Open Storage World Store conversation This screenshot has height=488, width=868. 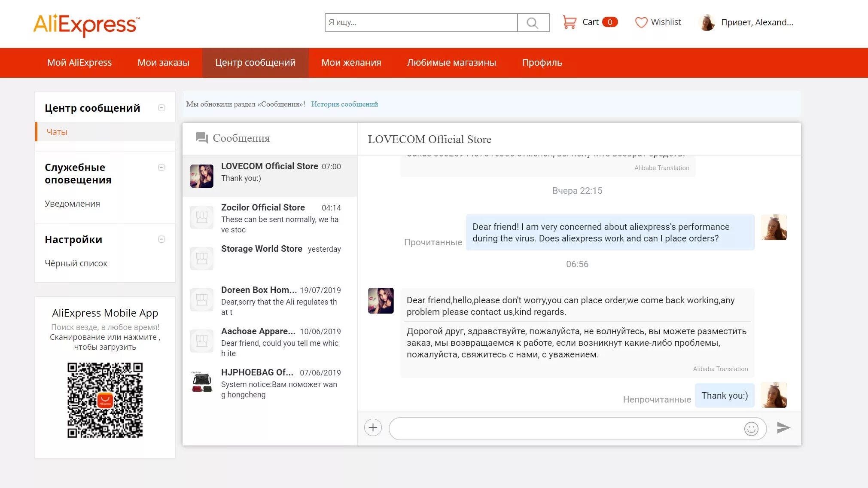click(x=270, y=259)
